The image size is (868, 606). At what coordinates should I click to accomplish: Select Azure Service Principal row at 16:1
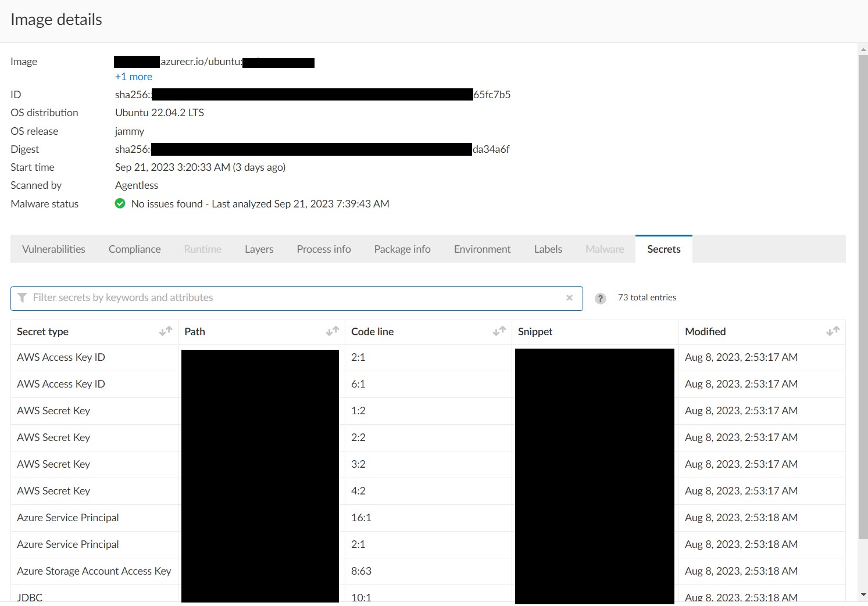(428, 518)
